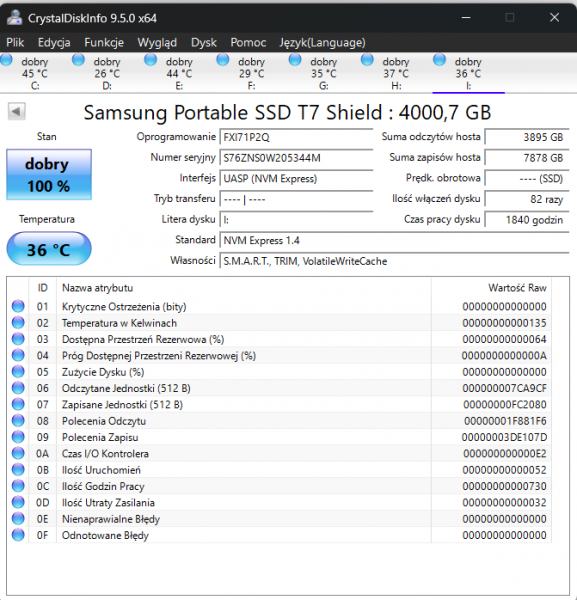Click the Suma zapisów hosta value 7878 GB
Image resolution: width=577 pixels, height=600 pixels.
(527, 158)
